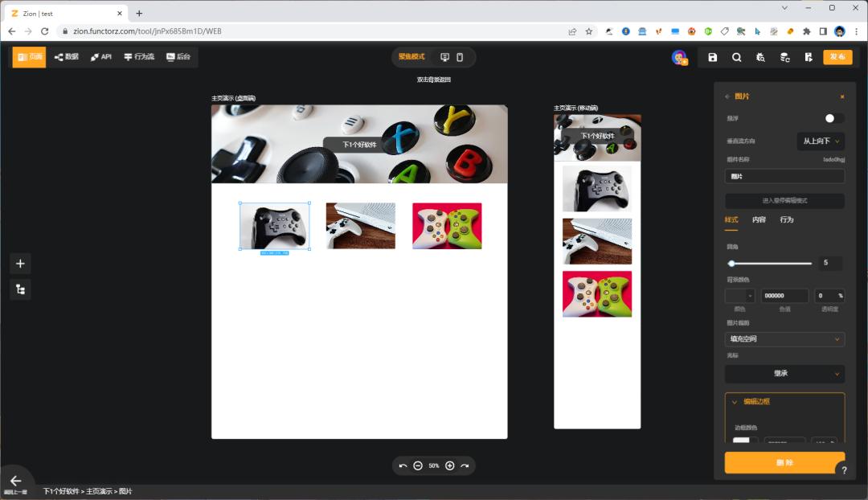Open the Chrome side panel icon
868x500 pixels.
(x=823, y=31)
